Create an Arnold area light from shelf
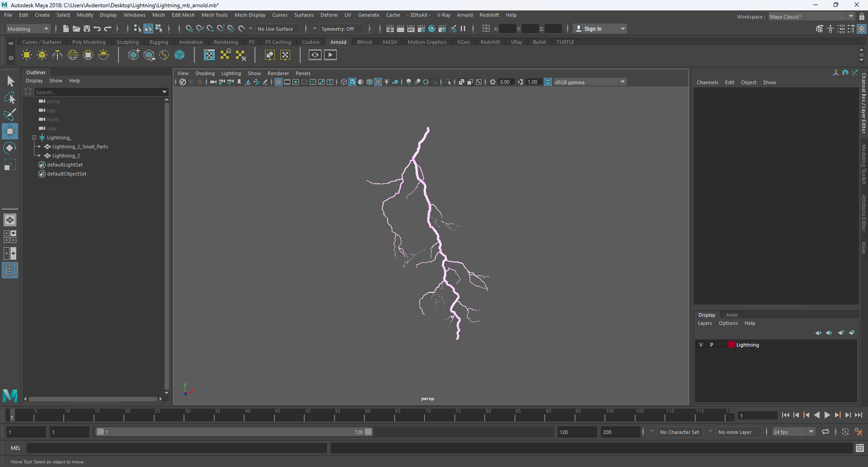Viewport: 868px width, 467px height. pyautogui.click(x=27, y=55)
